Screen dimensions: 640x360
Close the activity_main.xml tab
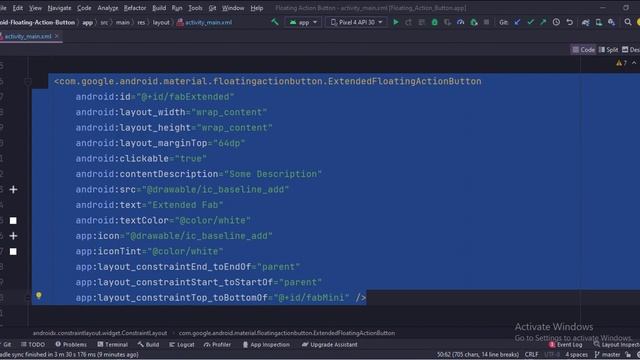click(x=57, y=36)
